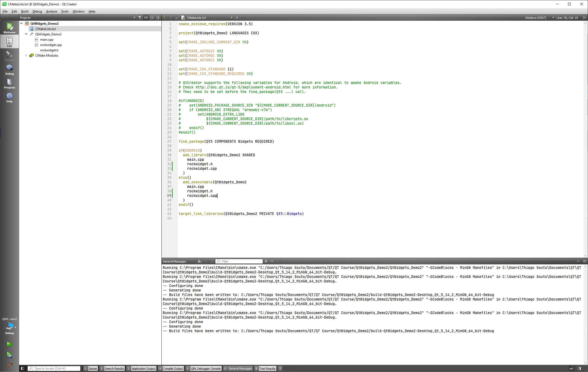
Task: Close the CMakeLists.txt document
Action: pos(237,18)
